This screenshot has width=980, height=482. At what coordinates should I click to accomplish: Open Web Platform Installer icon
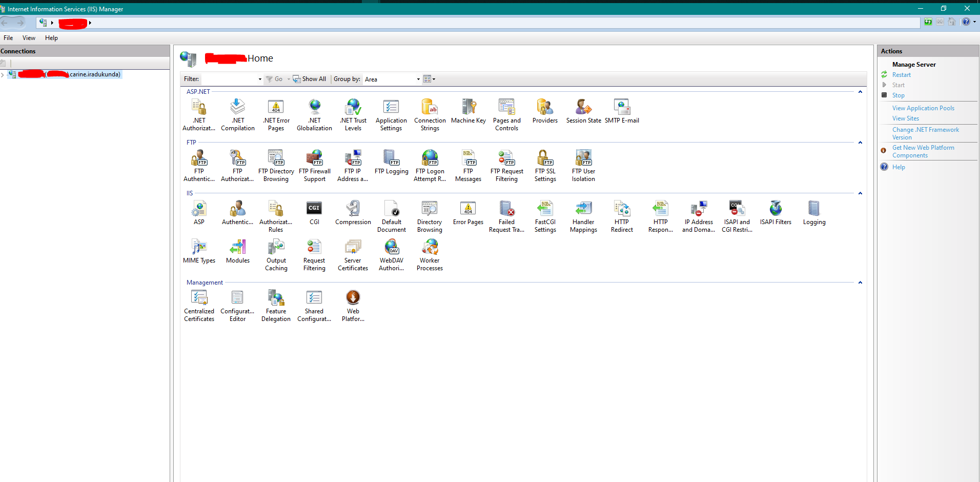click(353, 306)
